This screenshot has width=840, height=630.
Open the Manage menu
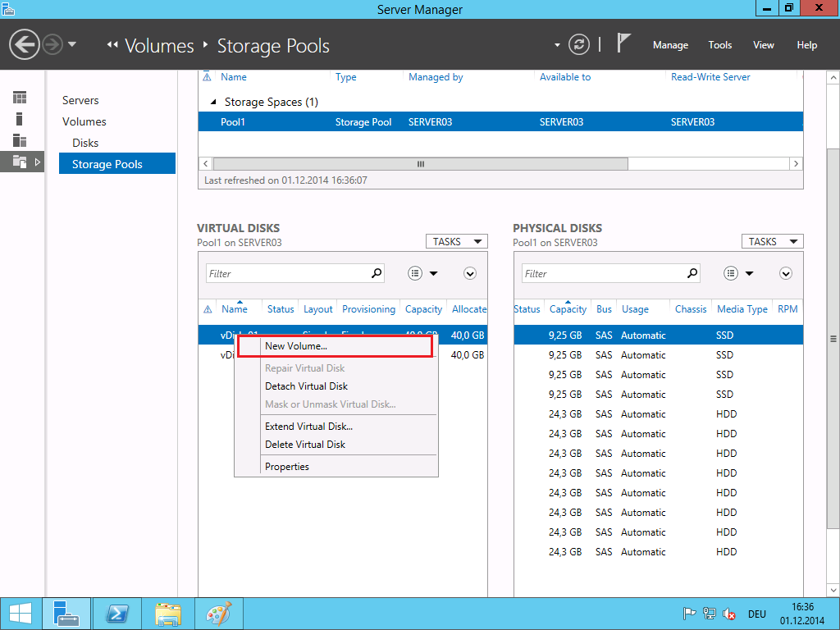click(670, 45)
